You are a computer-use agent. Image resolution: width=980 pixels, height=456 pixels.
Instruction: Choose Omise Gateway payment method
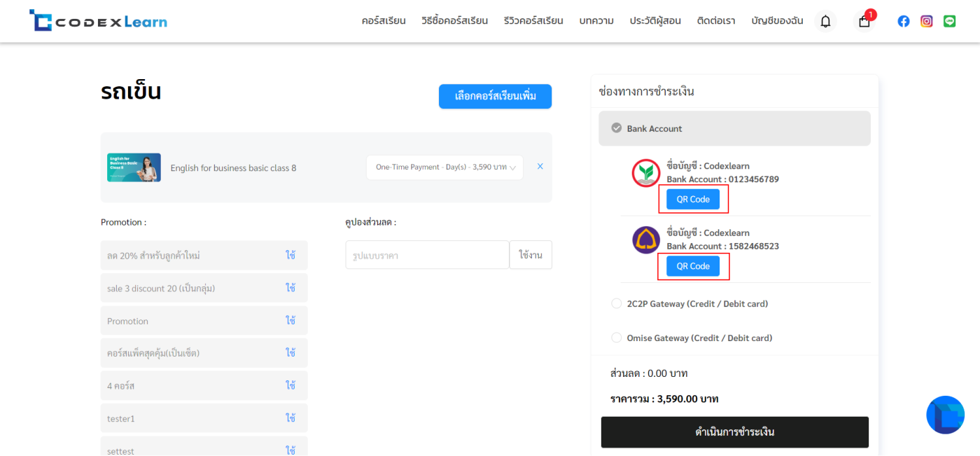[617, 338]
